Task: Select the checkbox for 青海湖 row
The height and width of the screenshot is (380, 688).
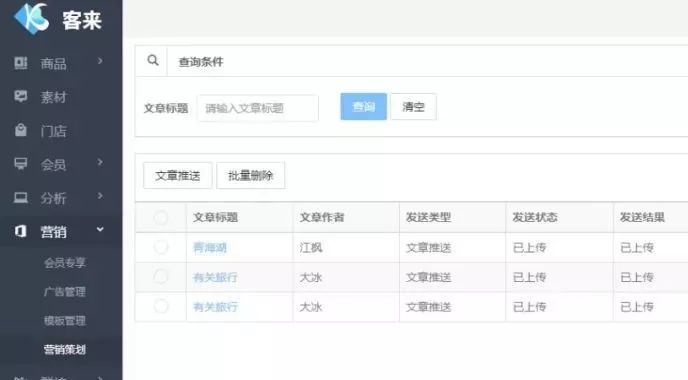Action: tap(161, 247)
